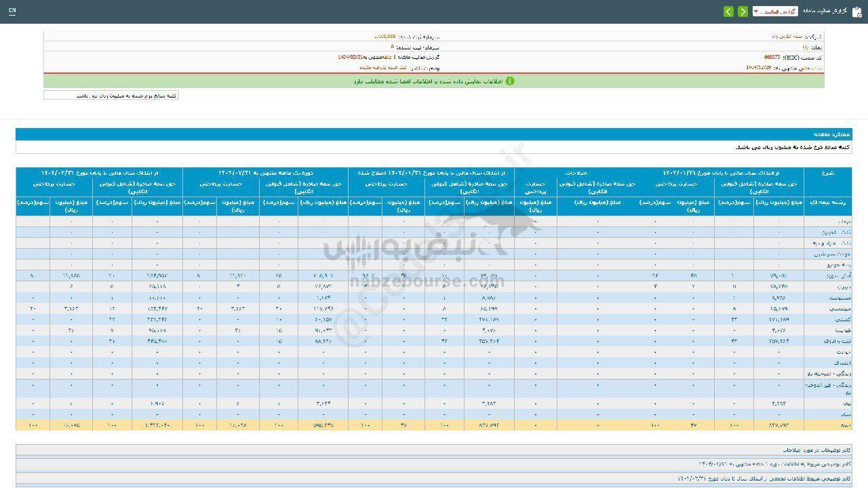Image resolution: width=868 pixels, height=488 pixels.
Task: Click the کادر توضیحات در مورد اصلاحات heading
Action: [816, 449]
